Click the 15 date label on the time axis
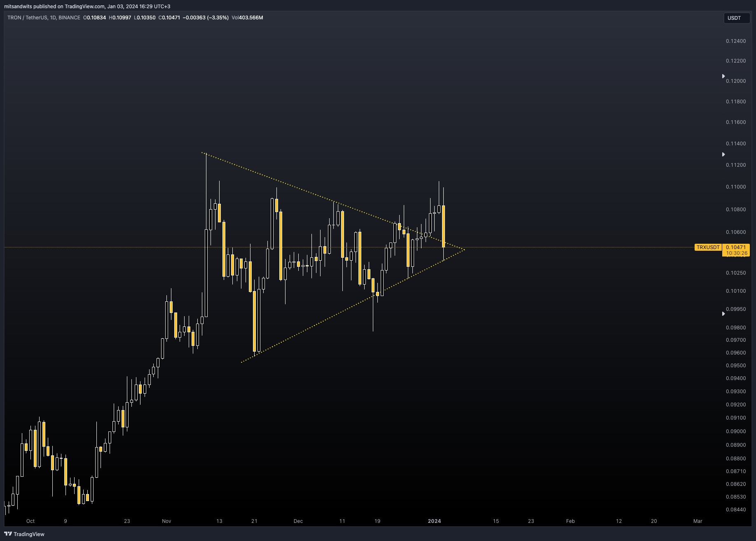The image size is (756, 541). 496,521
